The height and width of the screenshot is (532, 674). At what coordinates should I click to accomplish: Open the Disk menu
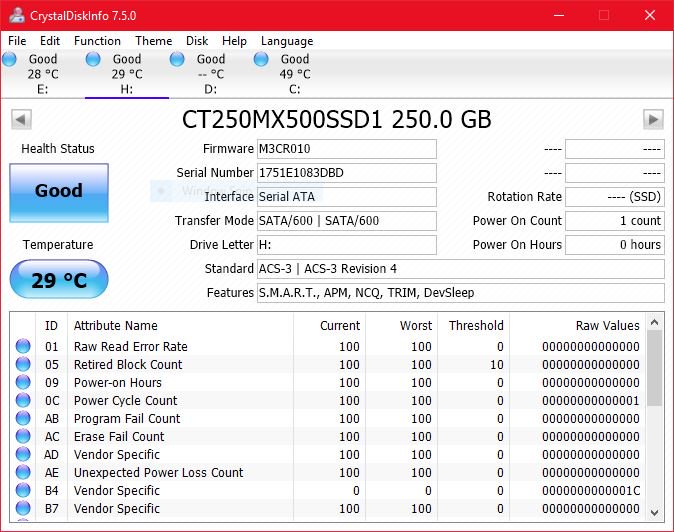tap(197, 41)
